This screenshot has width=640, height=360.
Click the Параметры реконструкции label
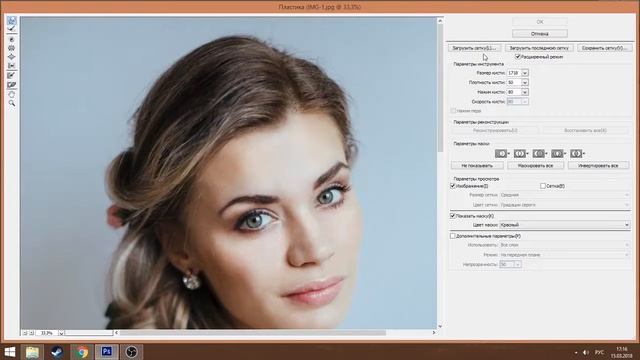pyautogui.click(x=481, y=122)
